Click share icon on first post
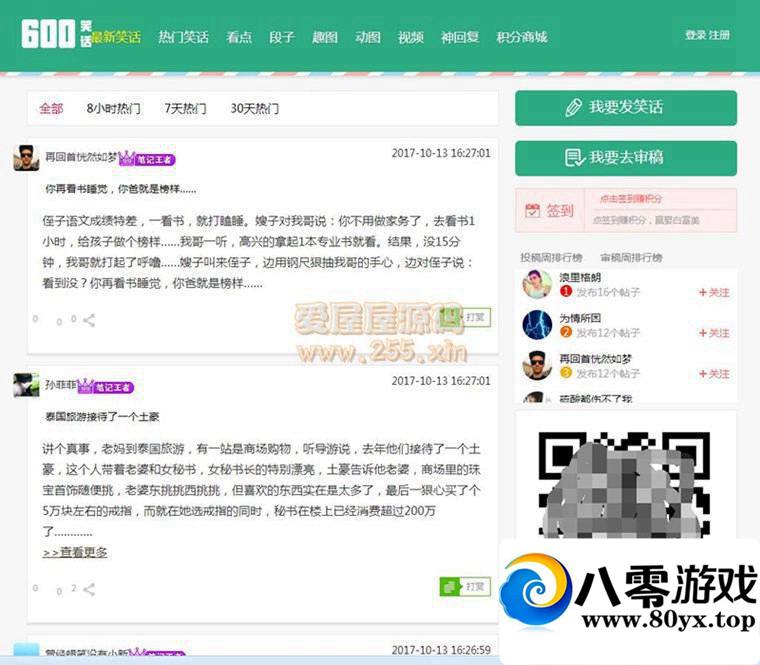This screenshot has width=760, height=665. [x=89, y=320]
